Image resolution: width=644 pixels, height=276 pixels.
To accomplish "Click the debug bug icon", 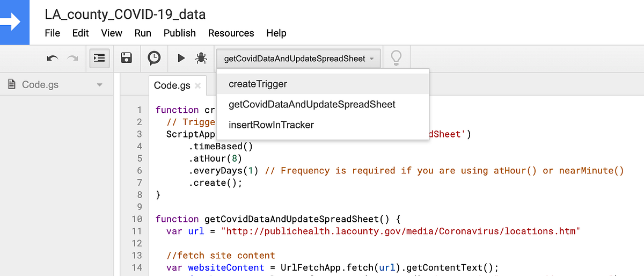I will [x=201, y=59].
